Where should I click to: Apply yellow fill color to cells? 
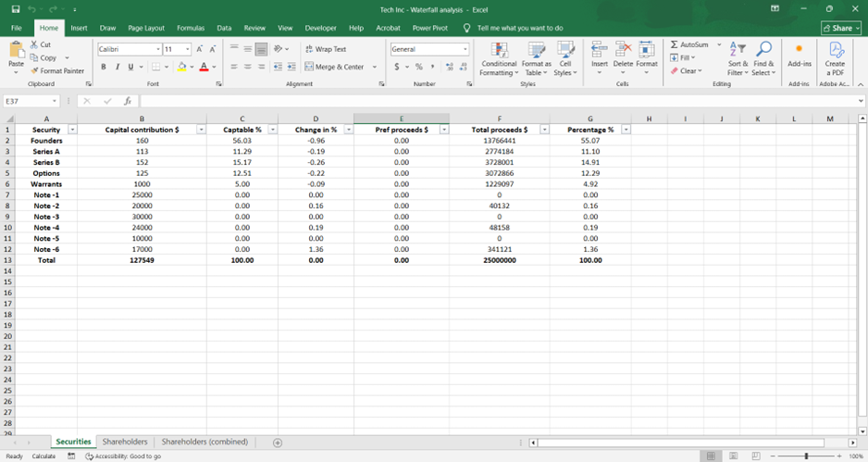point(182,67)
